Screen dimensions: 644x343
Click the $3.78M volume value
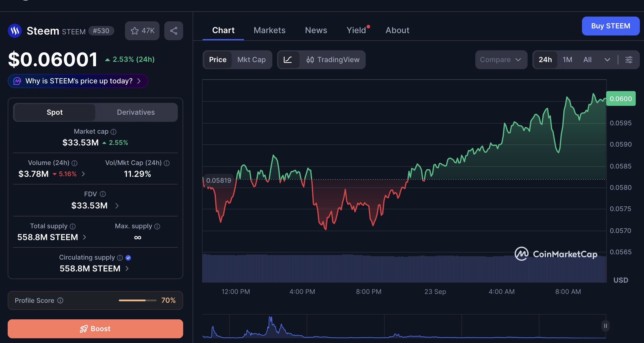click(x=33, y=174)
